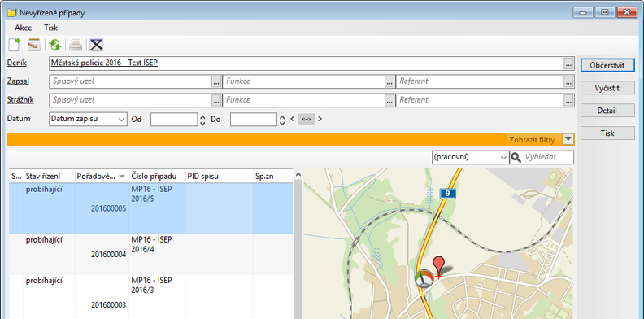644x319 pixels.
Task: Open the Tisk menu in the menu bar
Action: 51,28
